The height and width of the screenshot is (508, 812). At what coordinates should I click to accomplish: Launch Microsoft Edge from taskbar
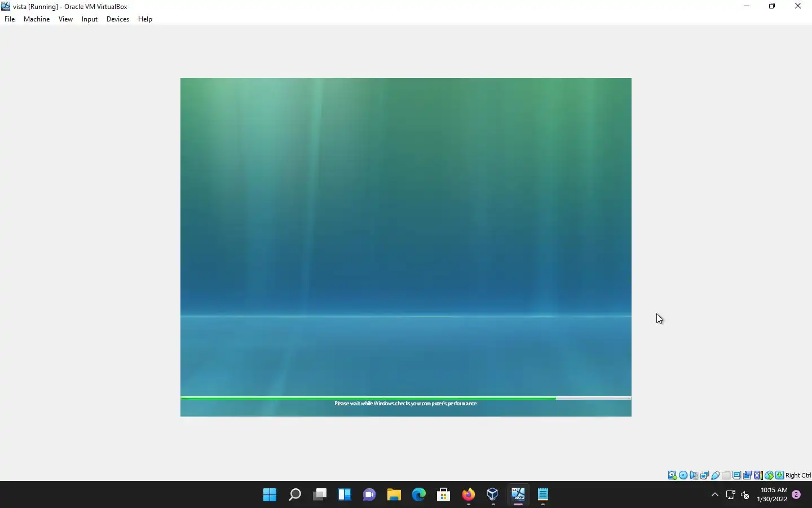419,495
